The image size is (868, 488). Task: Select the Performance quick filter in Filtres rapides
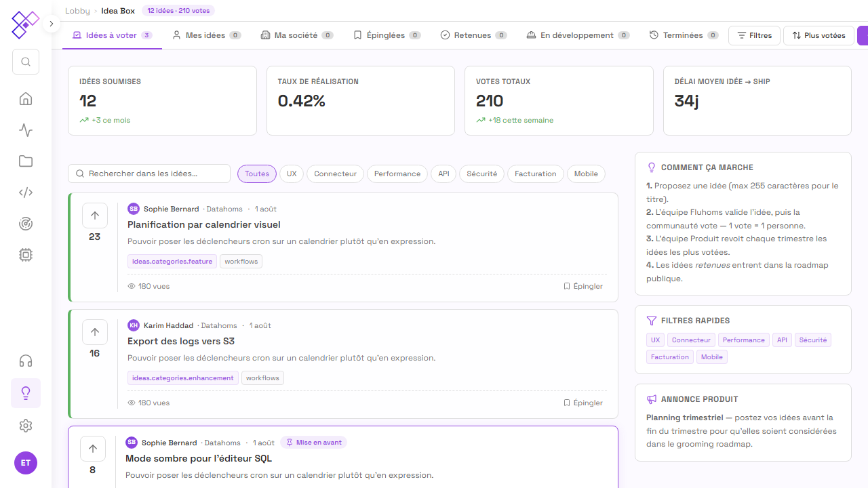tap(744, 340)
